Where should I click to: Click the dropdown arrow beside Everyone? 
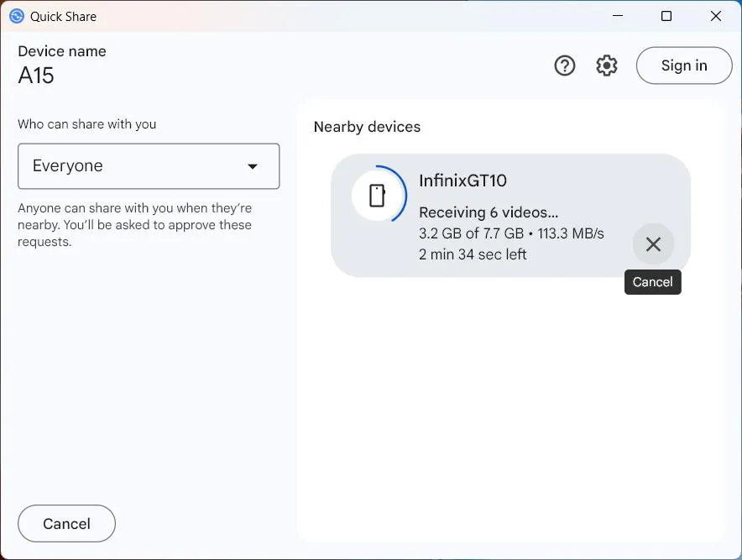pyautogui.click(x=253, y=166)
